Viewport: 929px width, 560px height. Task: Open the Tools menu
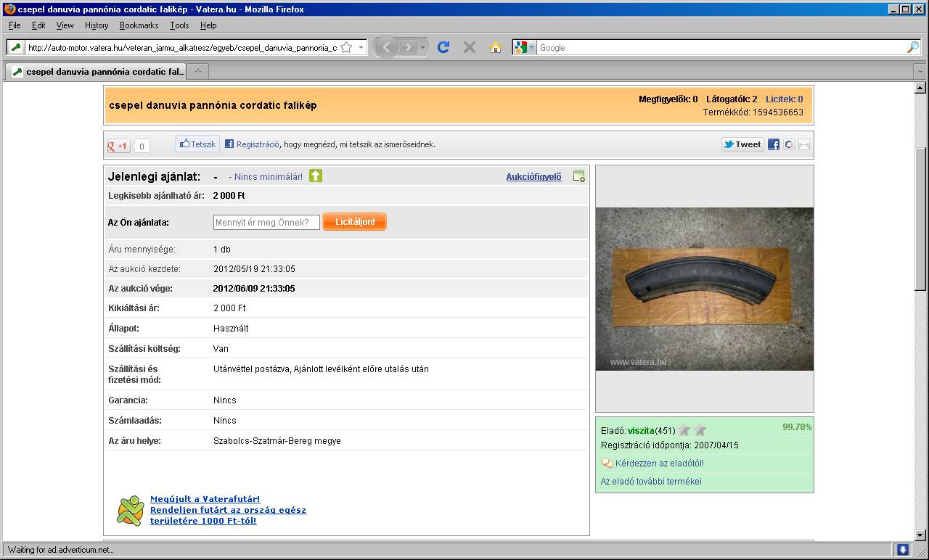pyautogui.click(x=179, y=25)
